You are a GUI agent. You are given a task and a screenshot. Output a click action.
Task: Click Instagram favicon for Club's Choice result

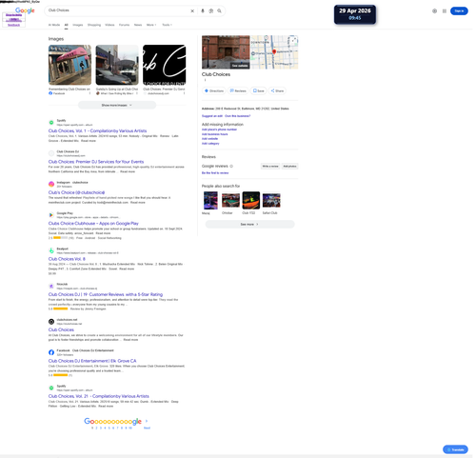[x=51, y=184]
